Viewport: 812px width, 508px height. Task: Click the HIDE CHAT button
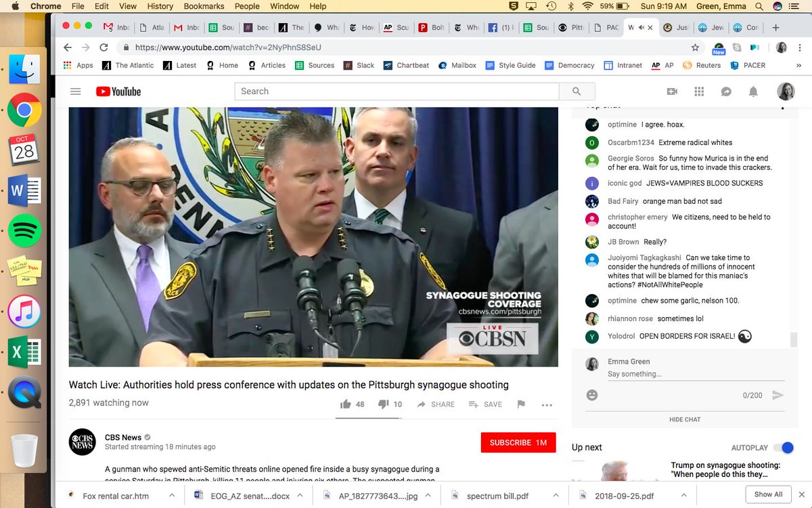pyautogui.click(x=685, y=419)
